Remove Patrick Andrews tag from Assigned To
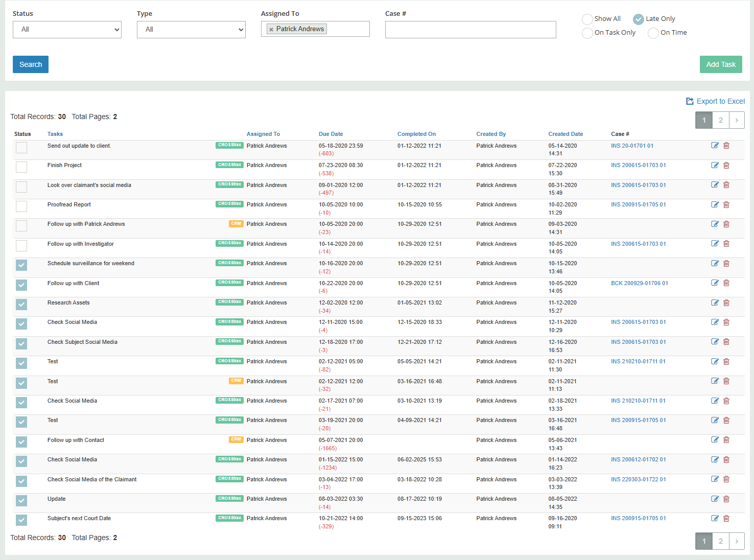This screenshot has height=560, width=754. point(271,30)
